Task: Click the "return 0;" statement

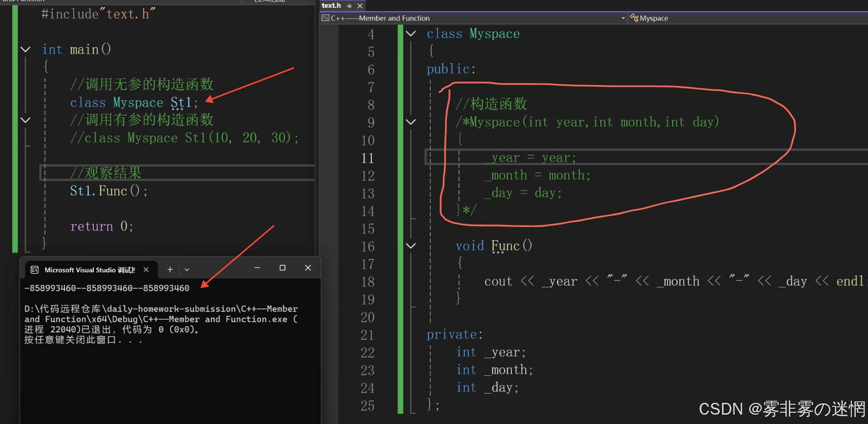Action: pyautogui.click(x=102, y=226)
